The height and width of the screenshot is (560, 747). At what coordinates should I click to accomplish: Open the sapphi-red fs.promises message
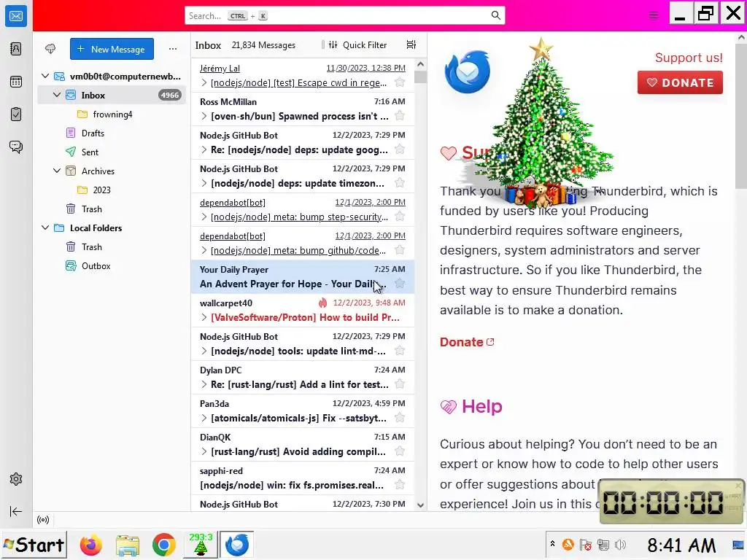coord(303,478)
